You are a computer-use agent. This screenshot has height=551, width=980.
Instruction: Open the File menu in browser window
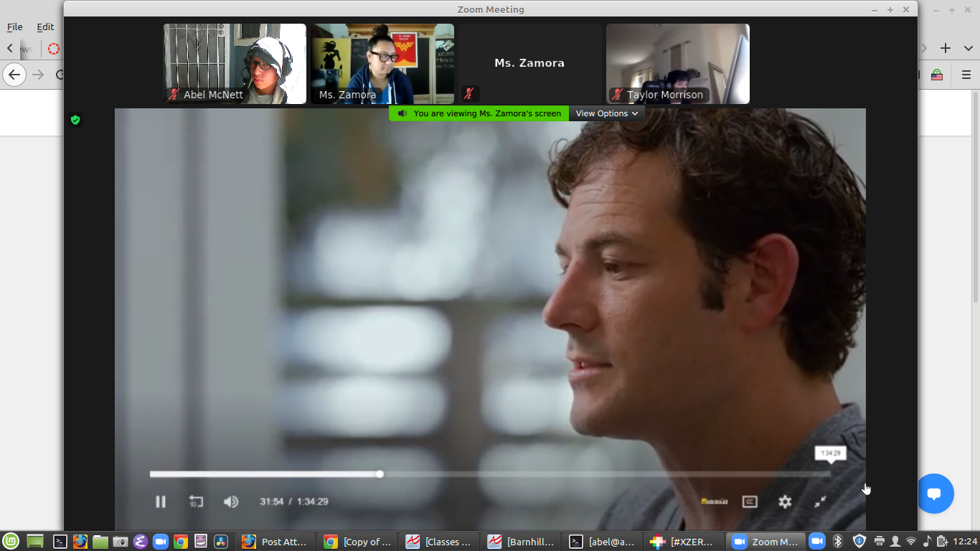(15, 27)
